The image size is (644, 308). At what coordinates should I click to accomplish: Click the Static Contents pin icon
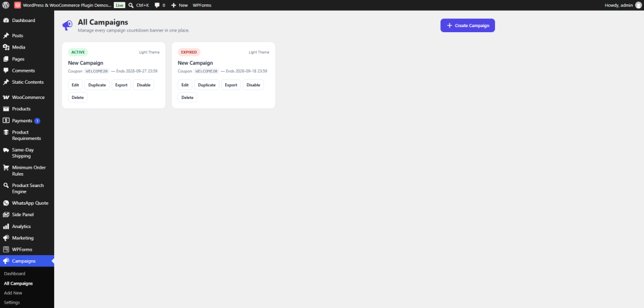(6, 82)
